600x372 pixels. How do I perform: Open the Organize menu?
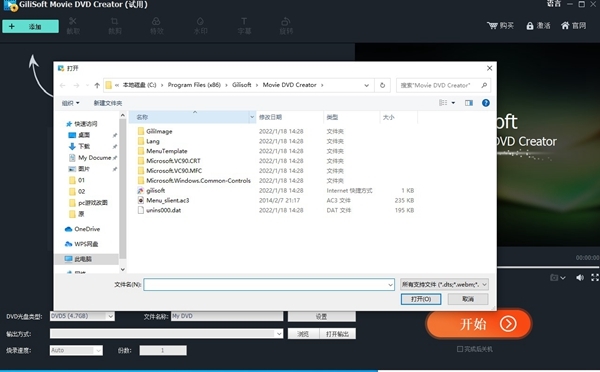pos(70,103)
